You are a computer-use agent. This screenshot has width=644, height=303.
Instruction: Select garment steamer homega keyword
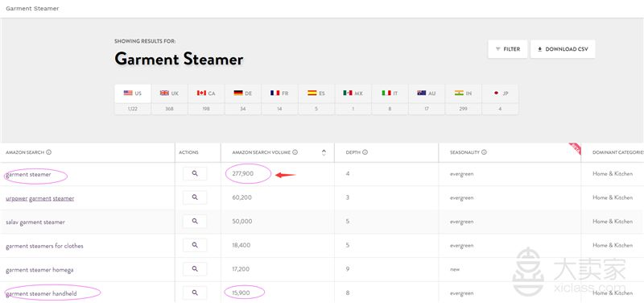39,270
